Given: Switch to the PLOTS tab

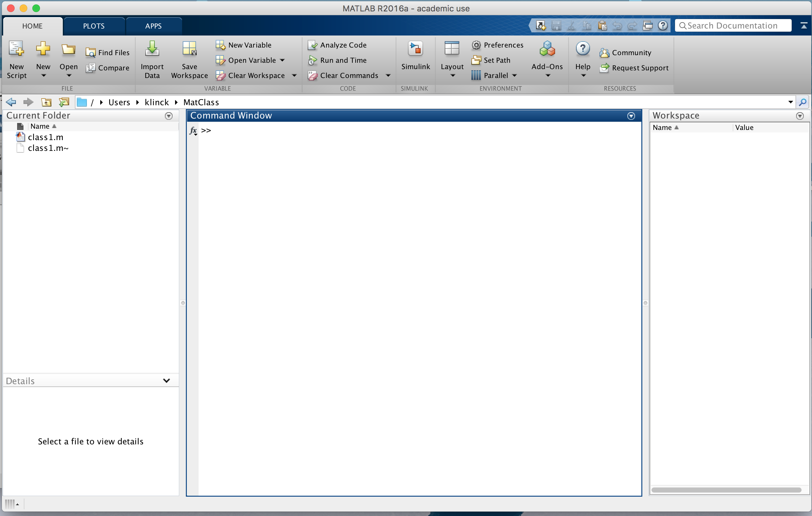Looking at the screenshot, I should pos(94,26).
